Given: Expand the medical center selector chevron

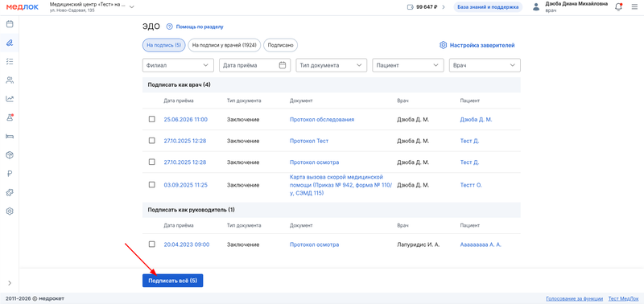Looking at the screenshot, I should [x=132, y=7].
